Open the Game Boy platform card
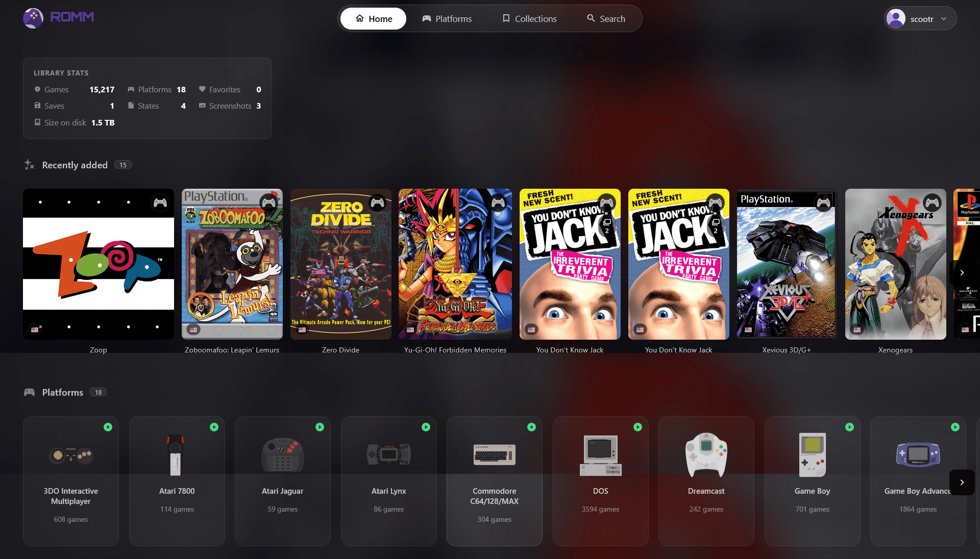The width and height of the screenshot is (980, 559). click(x=813, y=481)
